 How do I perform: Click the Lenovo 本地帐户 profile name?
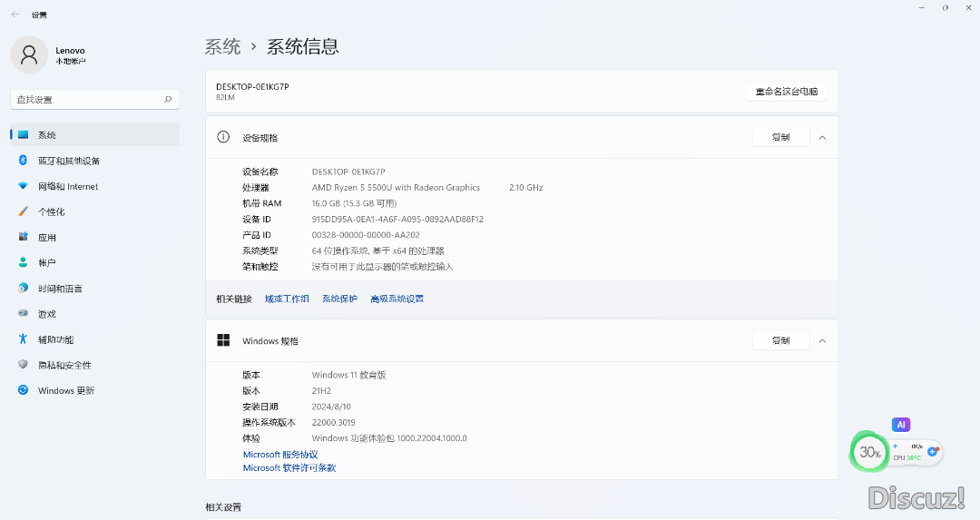point(71,55)
